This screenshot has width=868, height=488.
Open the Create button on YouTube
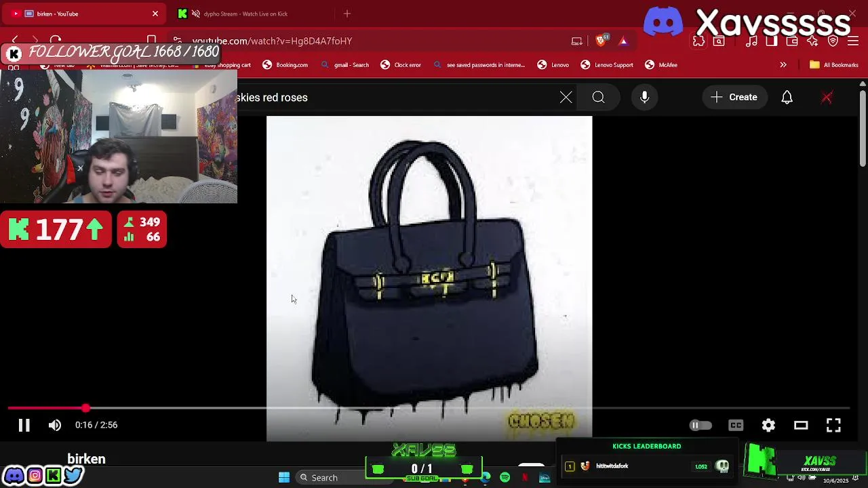click(734, 98)
